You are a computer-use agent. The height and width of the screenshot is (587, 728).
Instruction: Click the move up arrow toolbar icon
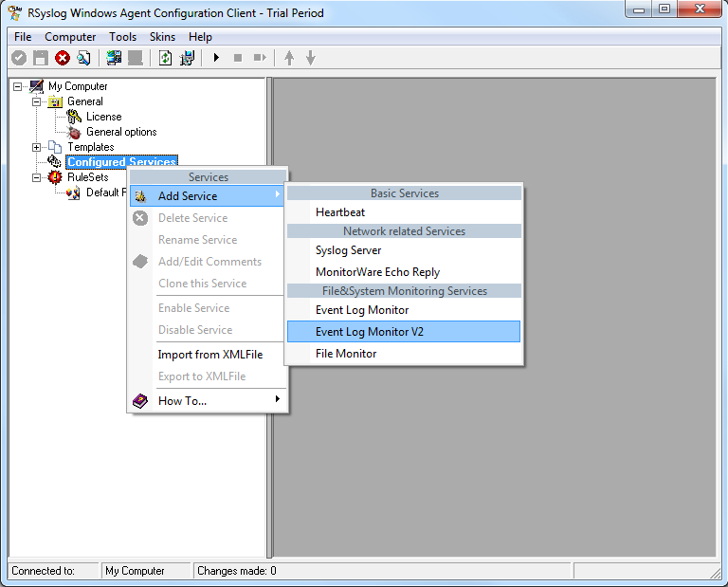coord(289,58)
